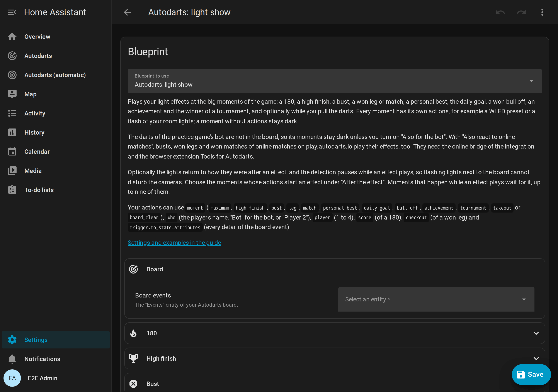Viewport: 558px width, 392px height.
Task: Expand the 180 section chevron
Action: (x=536, y=333)
